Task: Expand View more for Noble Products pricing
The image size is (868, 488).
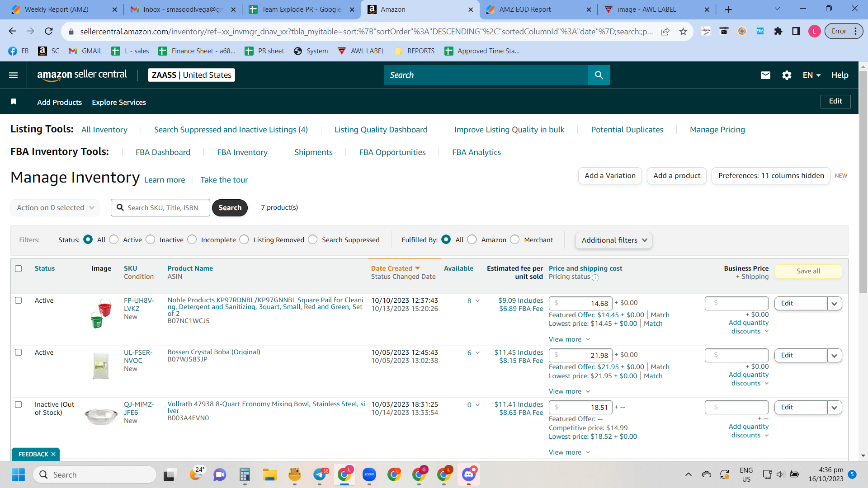Action: pos(569,339)
